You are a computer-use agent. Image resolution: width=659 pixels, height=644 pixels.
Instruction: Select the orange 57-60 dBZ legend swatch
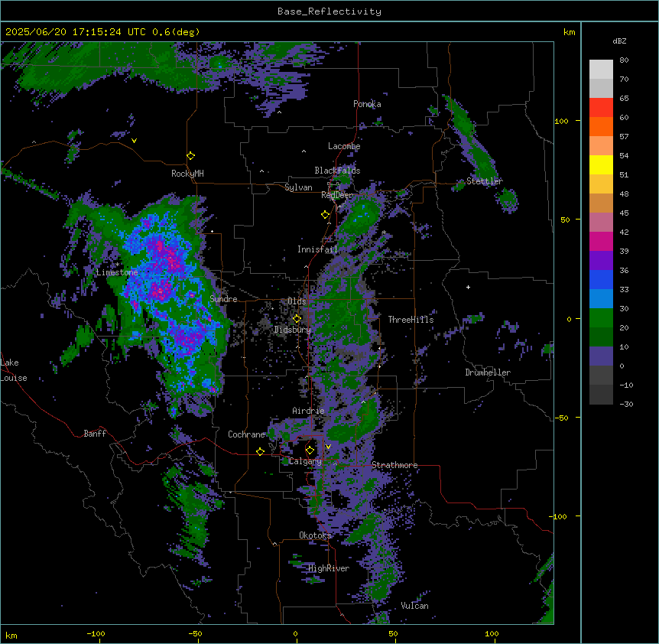601,126
